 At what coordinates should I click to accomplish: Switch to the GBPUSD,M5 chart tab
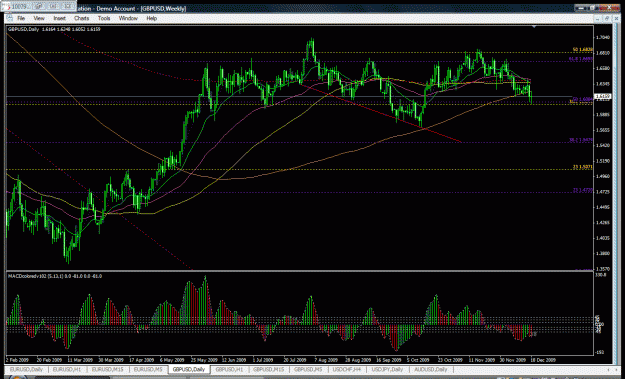308,369
